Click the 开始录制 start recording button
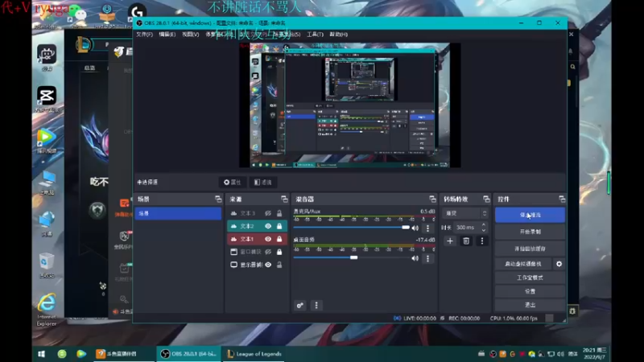Viewport: 644px width, 362px height. (x=530, y=232)
